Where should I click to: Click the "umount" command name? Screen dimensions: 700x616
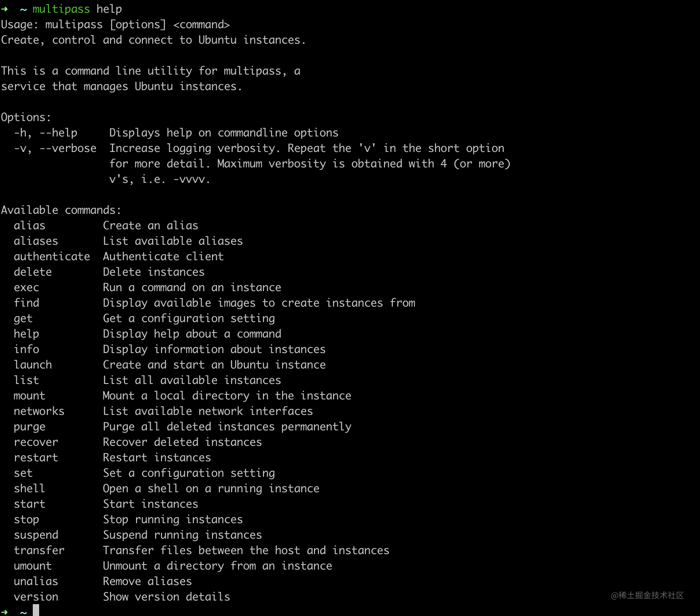[33, 566]
